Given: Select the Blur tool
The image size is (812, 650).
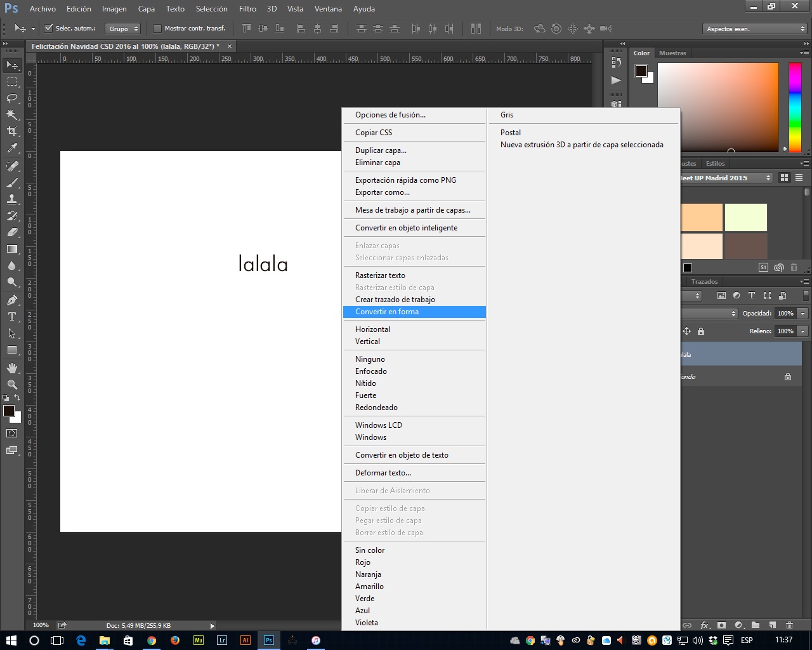Looking at the screenshot, I should (x=12, y=265).
